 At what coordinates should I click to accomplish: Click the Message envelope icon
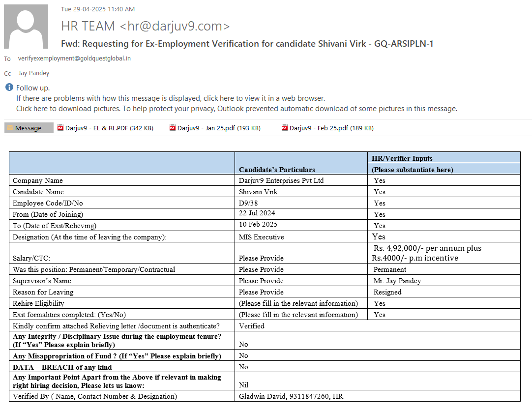pyautogui.click(x=10, y=127)
